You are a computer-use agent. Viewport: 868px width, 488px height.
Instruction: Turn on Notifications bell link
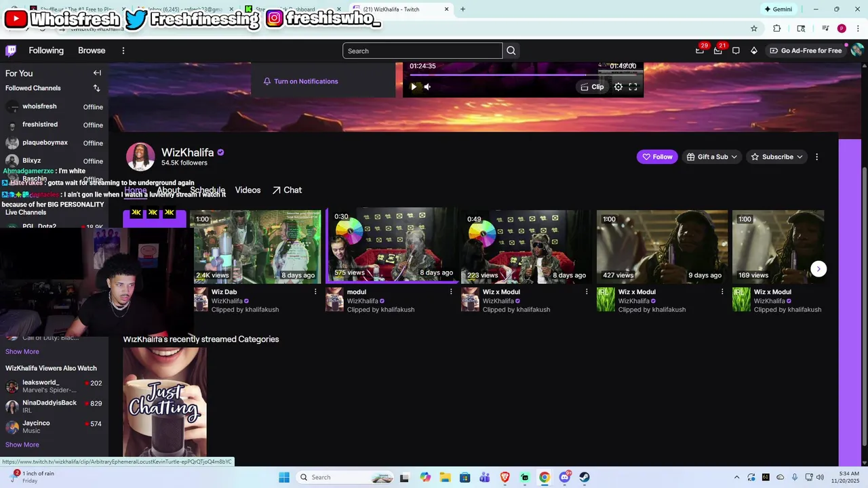300,81
